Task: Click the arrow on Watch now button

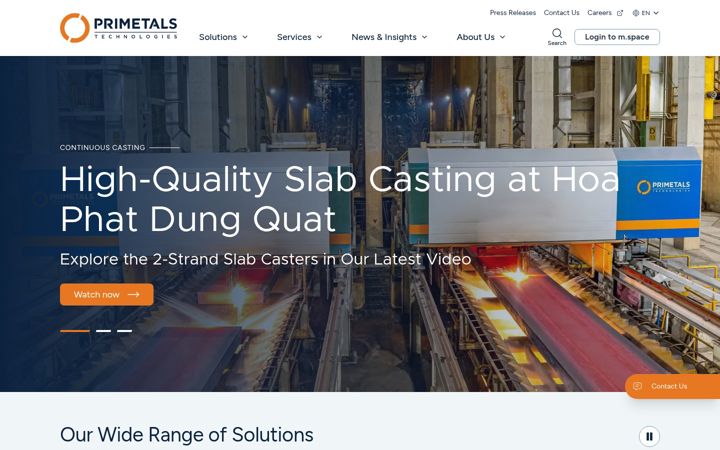Action: (134, 294)
